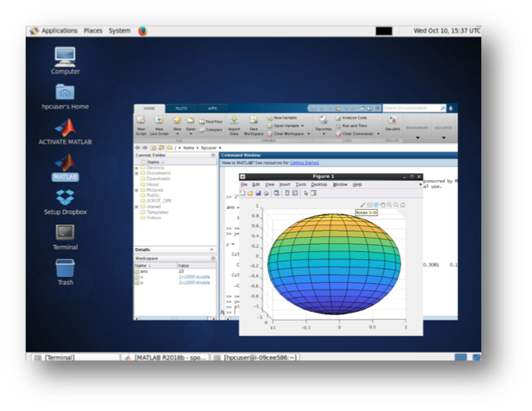The image size is (532, 411).
Task: Select the Pan hand tool on figure axes
Action: pyautogui.click(x=383, y=205)
